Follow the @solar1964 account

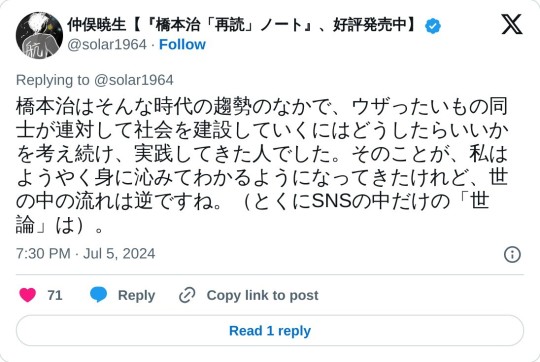click(182, 44)
